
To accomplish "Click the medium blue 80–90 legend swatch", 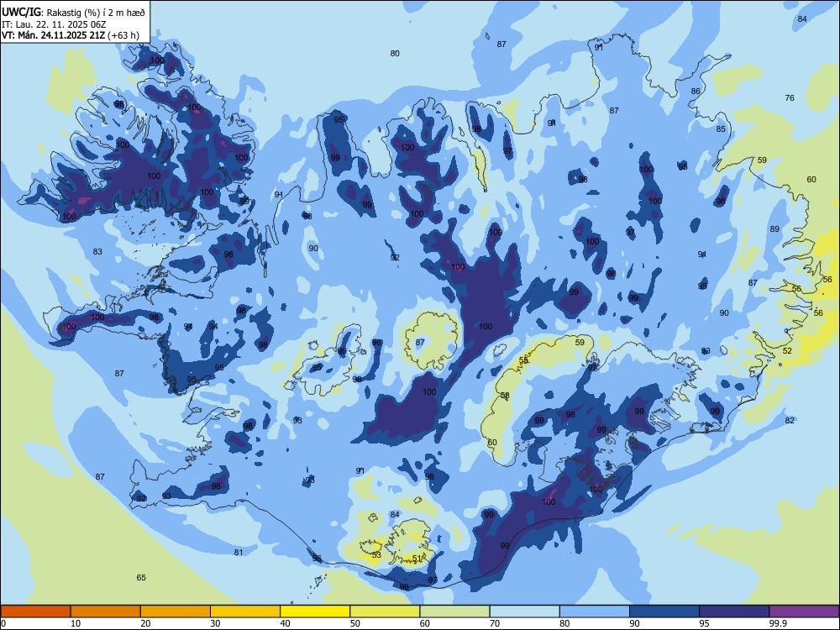I will pyautogui.click(x=595, y=612).
